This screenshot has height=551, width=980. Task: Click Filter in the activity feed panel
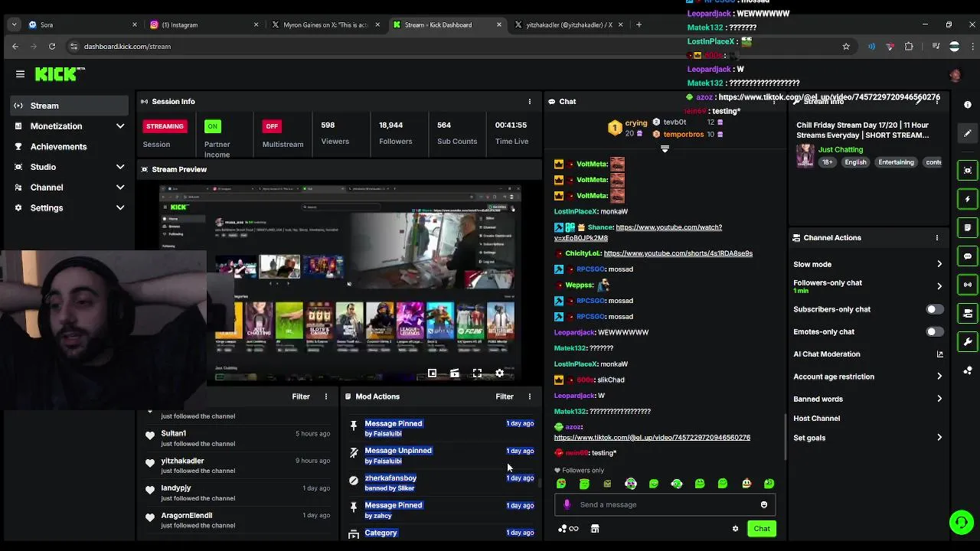coord(301,396)
